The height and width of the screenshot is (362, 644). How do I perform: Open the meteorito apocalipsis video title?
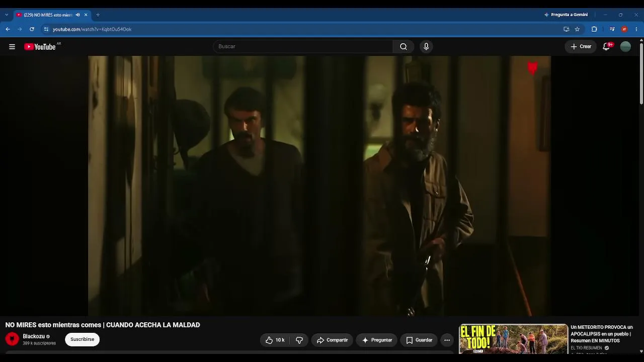602,334
